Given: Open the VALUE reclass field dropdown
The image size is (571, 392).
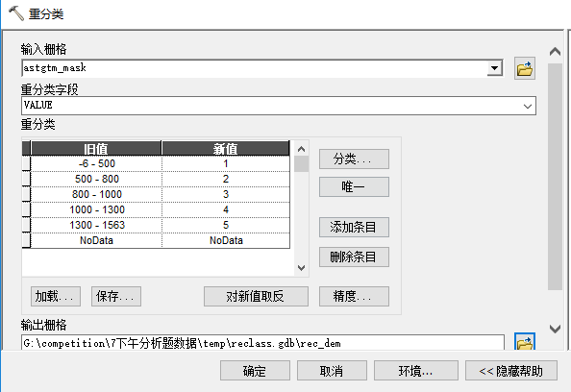Looking at the screenshot, I should point(528,106).
